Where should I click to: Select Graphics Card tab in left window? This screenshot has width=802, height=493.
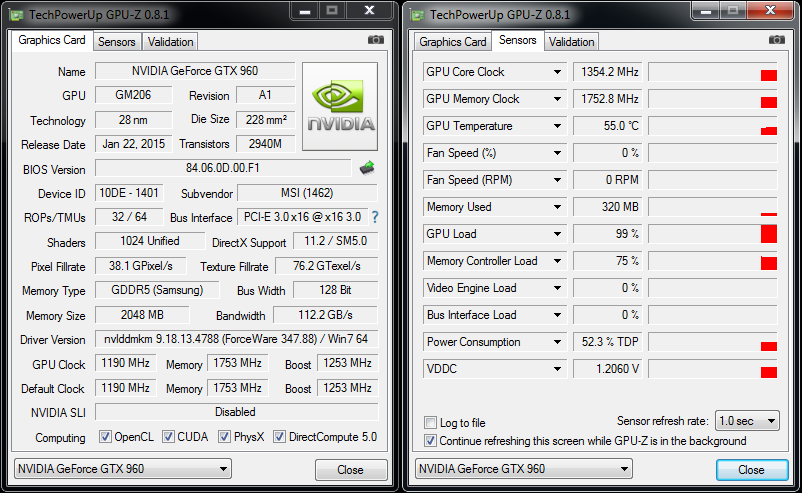pos(52,40)
